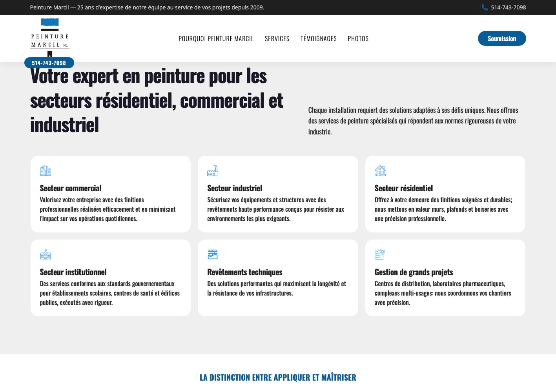Click the industrial factory icon

tap(213, 171)
